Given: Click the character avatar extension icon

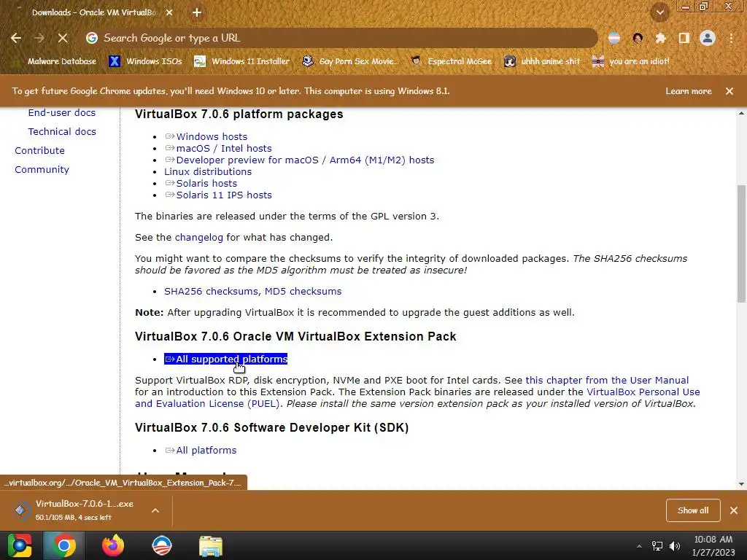Looking at the screenshot, I should tap(638, 38).
